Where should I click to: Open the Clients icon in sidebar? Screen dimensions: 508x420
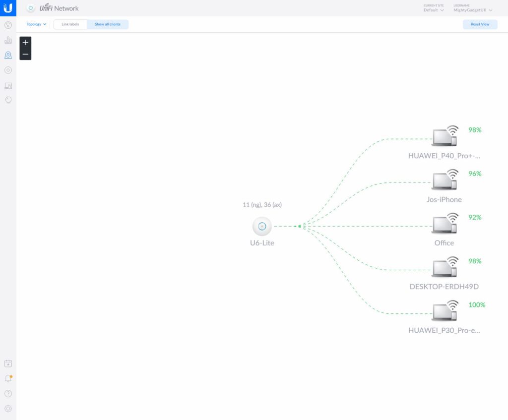(x=8, y=85)
